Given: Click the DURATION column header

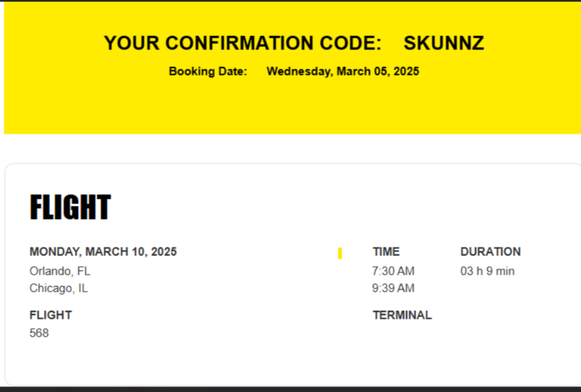Looking at the screenshot, I should click(491, 252).
